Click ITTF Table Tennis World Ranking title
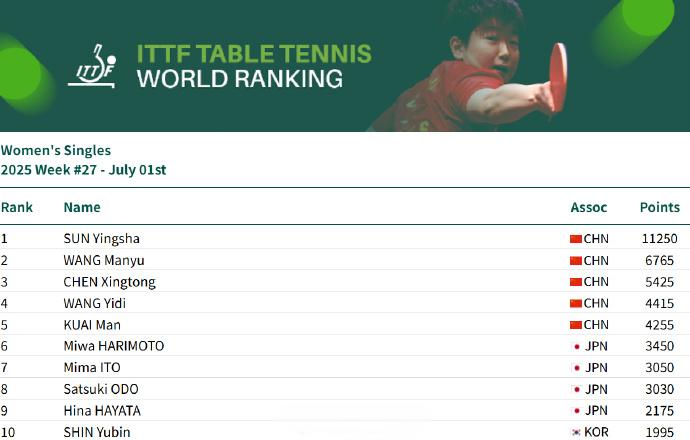The height and width of the screenshot is (440, 690). (254, 66)
